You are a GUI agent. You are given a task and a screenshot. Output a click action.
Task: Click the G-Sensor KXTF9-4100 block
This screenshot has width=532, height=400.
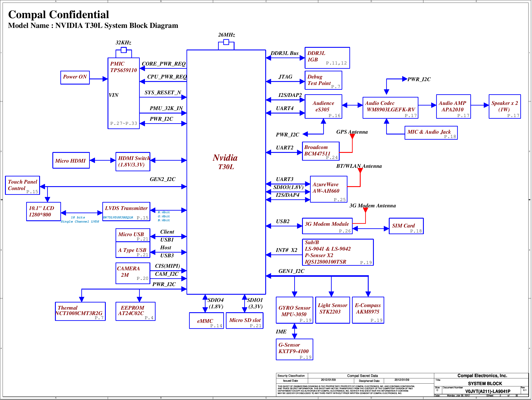pos(294,350)
